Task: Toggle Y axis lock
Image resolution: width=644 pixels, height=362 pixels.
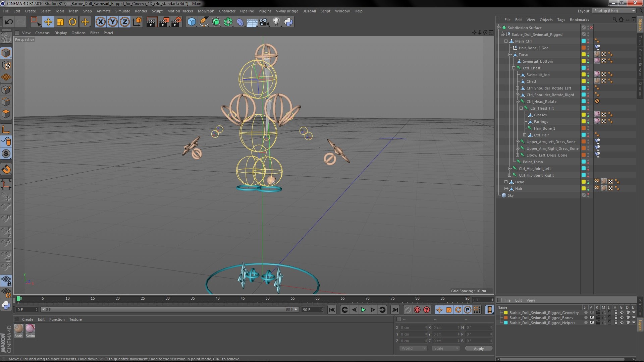Action: [113, 22]
